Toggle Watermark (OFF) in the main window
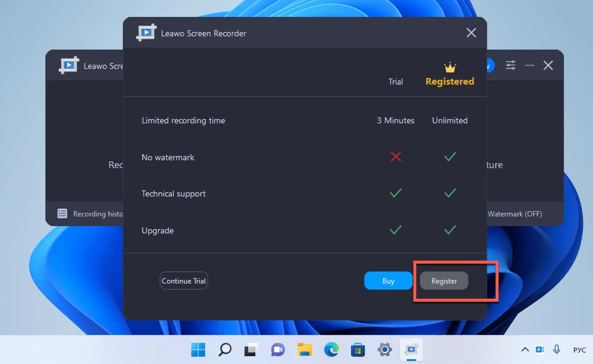The image size is (593, 364). [515, 214]
